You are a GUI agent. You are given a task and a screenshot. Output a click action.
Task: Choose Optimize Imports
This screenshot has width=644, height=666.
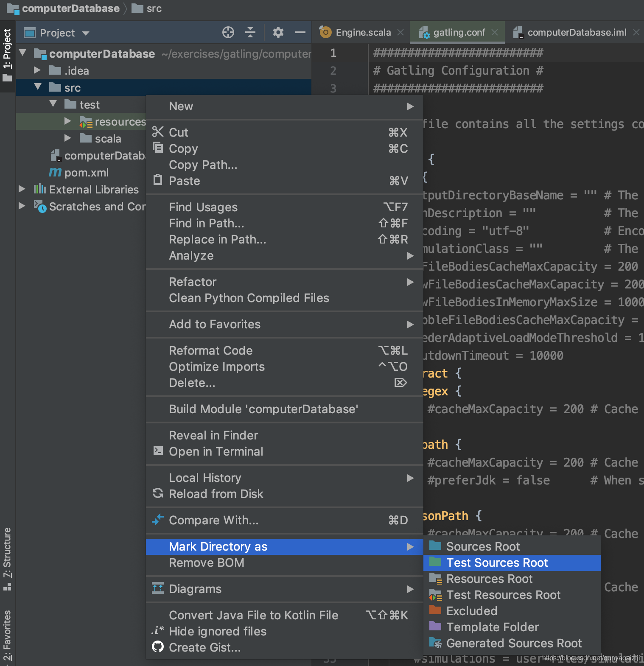click(x=285, y=367)
